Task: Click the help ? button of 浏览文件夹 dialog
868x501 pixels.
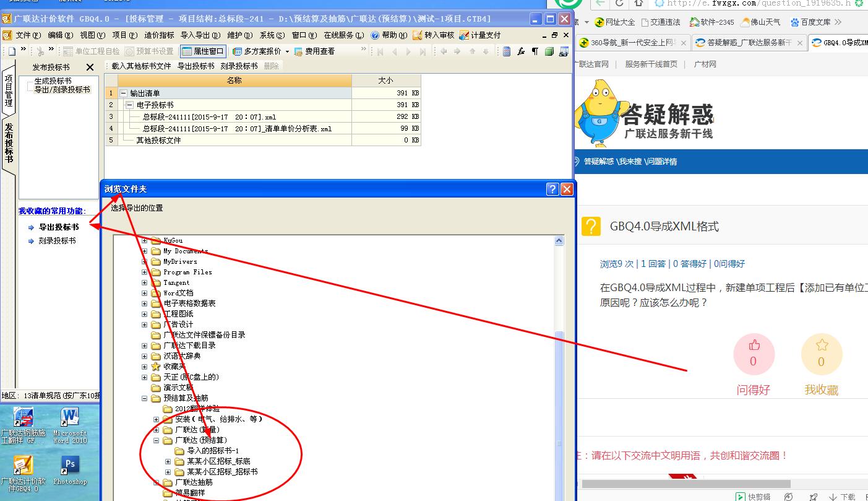Action: (552, 189)
